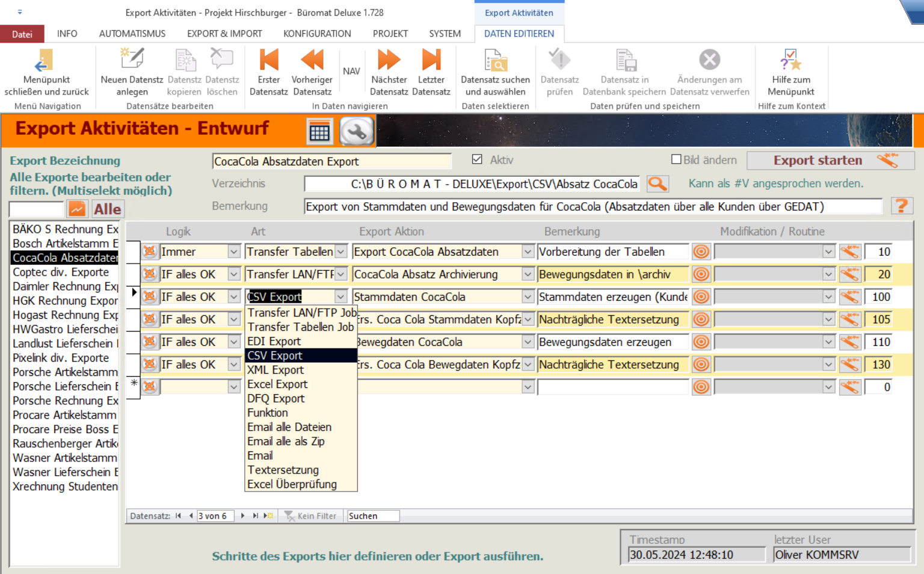Toggle the Aktiv checkbox
The height and width of the screenshot is (574, 924).
click(478, 159)
